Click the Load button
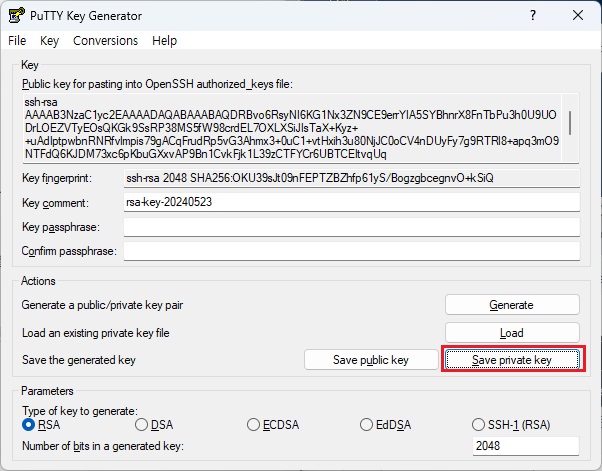This screenshot has width=602, height=471. pos(512,332)
